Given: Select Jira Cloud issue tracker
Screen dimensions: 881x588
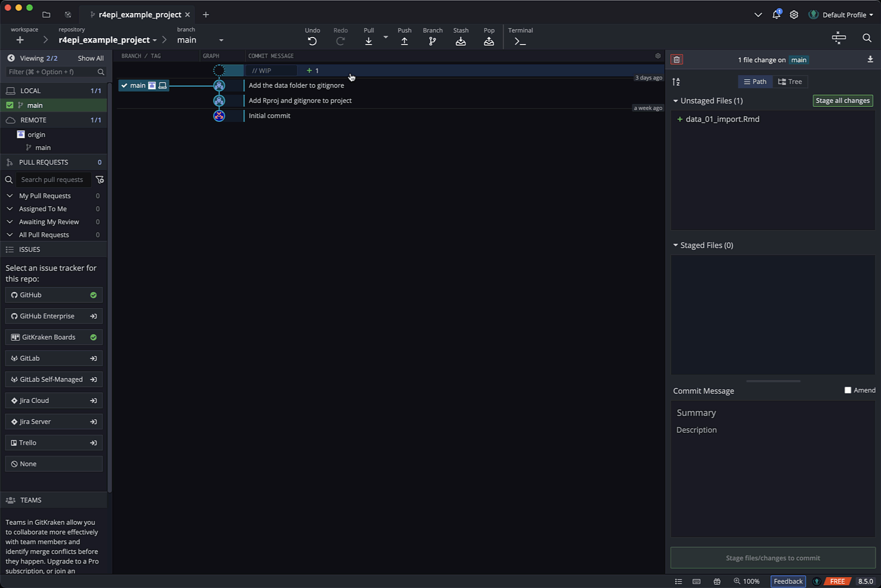Looking at the screenshot, I should 53,401.
